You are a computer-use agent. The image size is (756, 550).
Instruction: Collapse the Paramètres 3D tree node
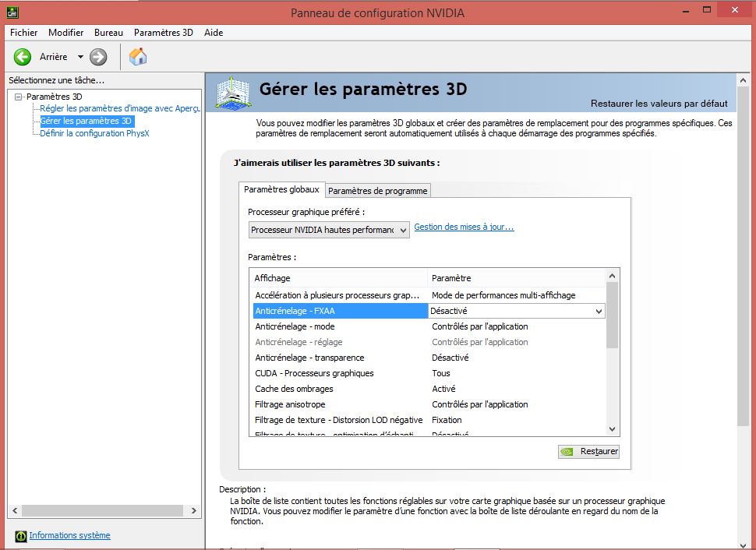pos(19,97)
